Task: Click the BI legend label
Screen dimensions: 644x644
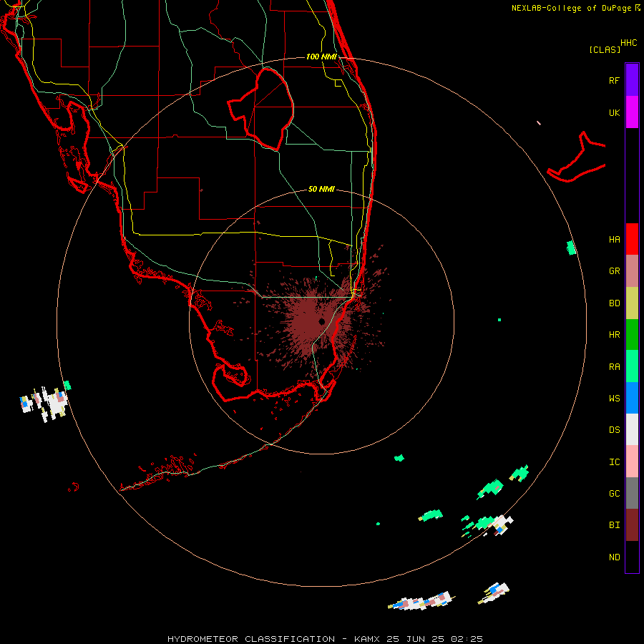Action: click(x=614, y=525)
